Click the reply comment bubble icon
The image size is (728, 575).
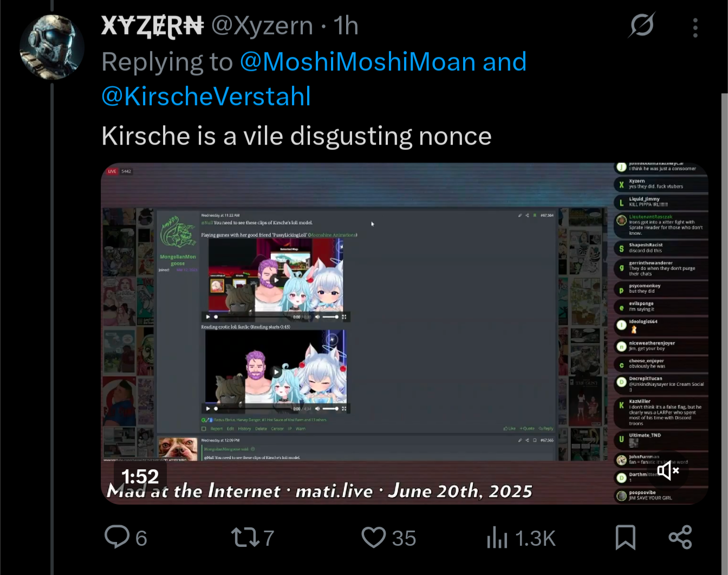[117, 537]
